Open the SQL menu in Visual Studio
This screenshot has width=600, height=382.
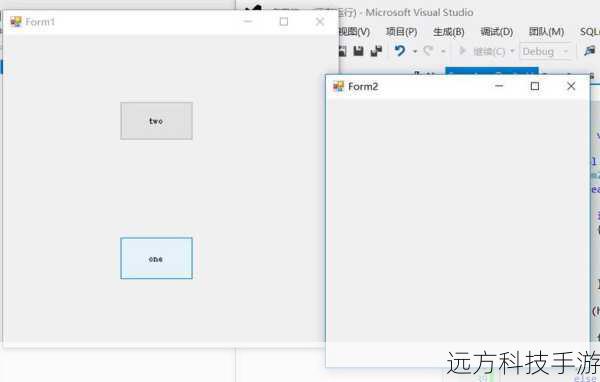click(590, 32)
